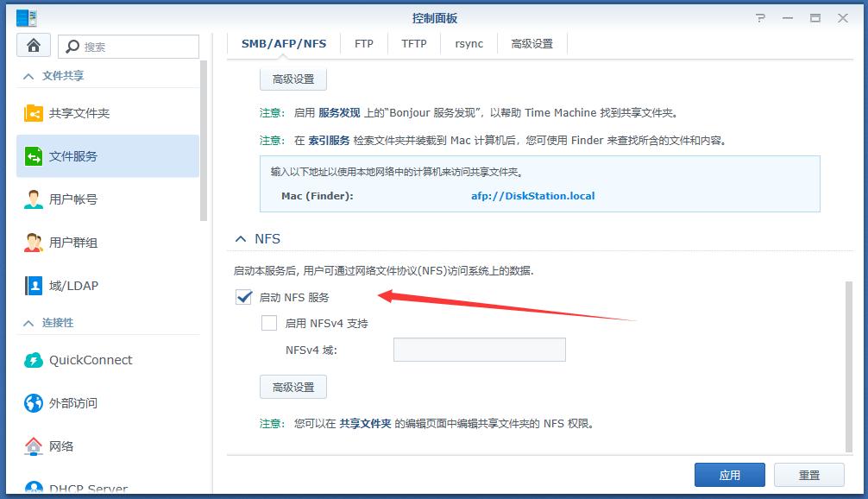Enable NFSv4 支持 checkbox
868x499 pixels.
click(269, 322)
